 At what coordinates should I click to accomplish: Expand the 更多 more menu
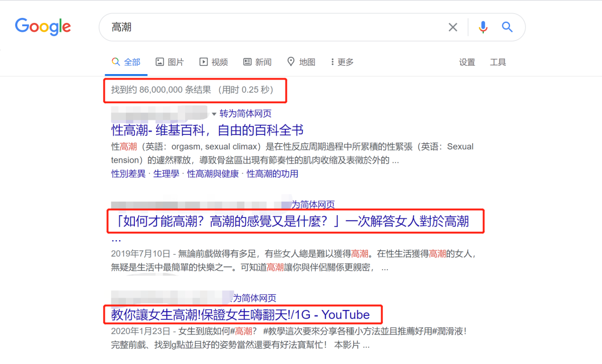(342, 62)
